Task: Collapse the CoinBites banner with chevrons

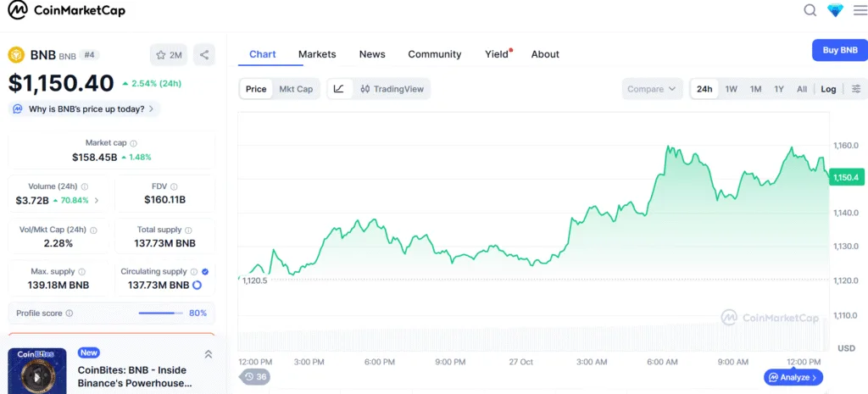Action: pos(209,354)
